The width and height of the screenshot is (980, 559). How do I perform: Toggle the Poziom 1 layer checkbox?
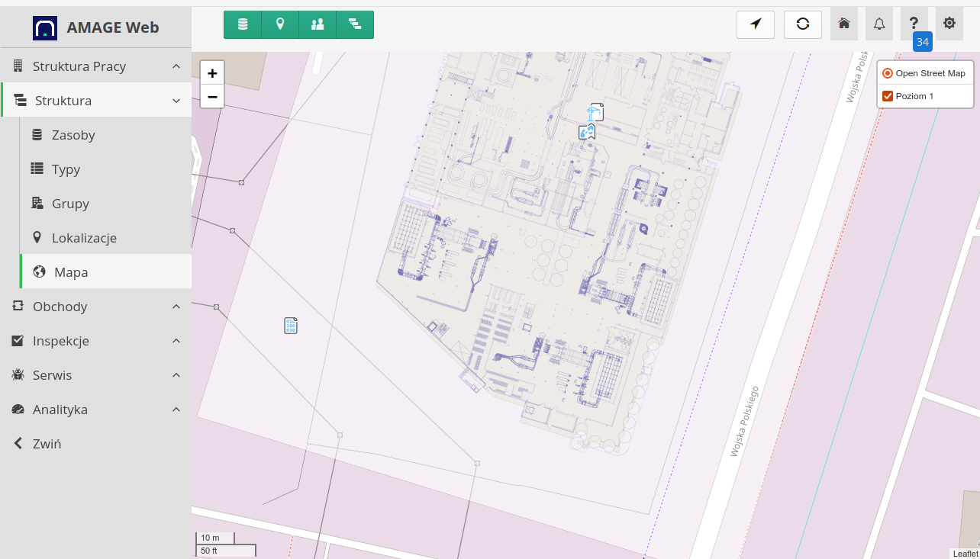click(x=888, y=96)
